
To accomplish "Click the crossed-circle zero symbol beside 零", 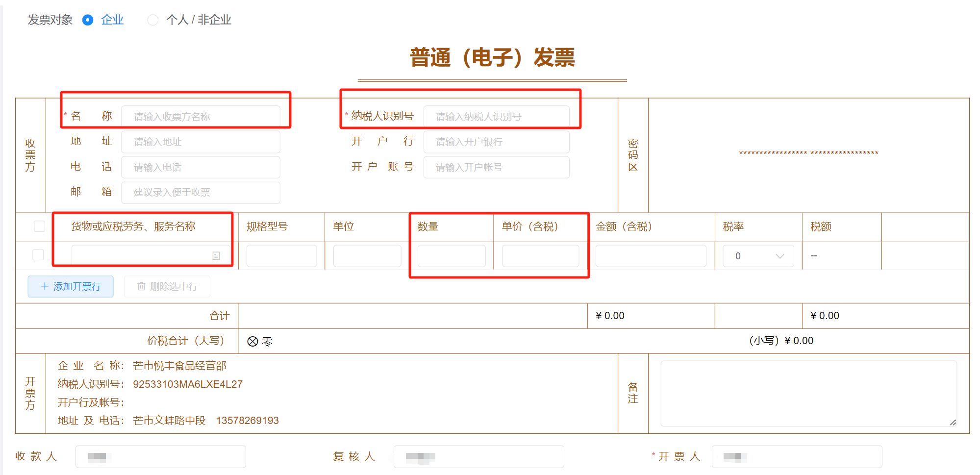I will pos(252,341).
